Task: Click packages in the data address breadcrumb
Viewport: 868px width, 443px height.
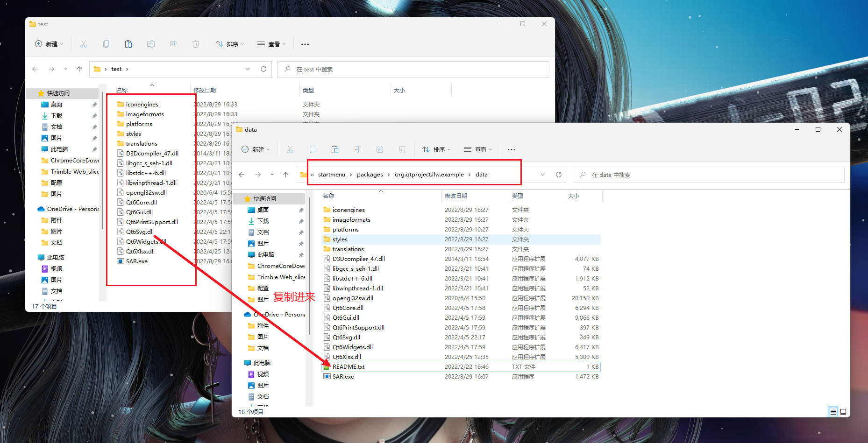Action: point(370,175)
